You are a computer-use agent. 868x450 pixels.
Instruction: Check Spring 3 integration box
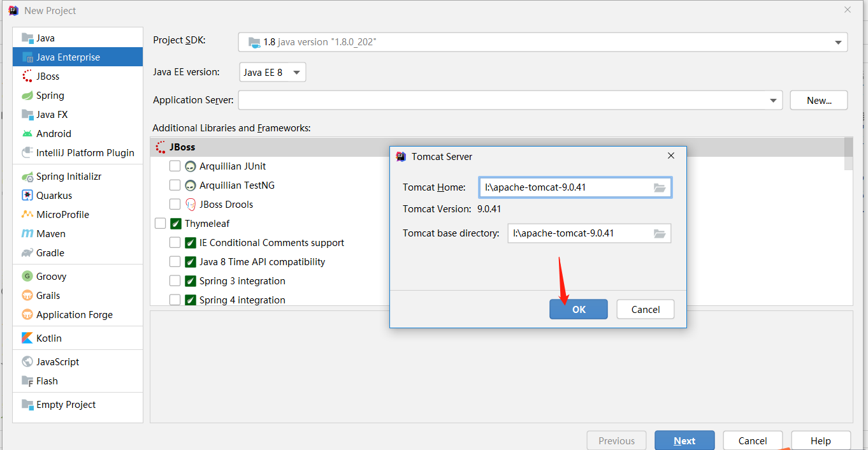[175, 281]
